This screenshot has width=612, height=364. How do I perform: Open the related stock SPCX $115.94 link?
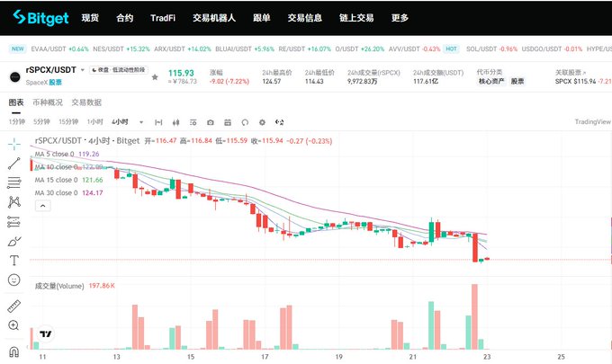pos(583,82)
